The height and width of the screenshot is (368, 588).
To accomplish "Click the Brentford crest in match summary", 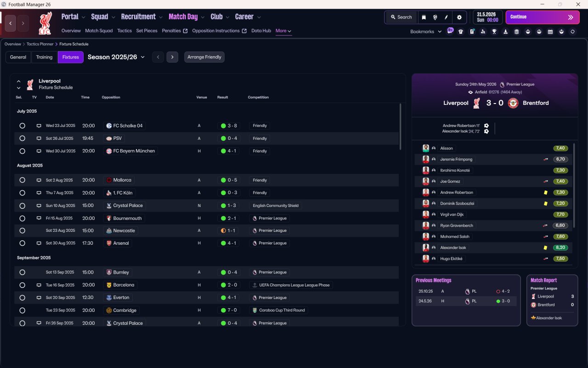I will pos(513,103).
